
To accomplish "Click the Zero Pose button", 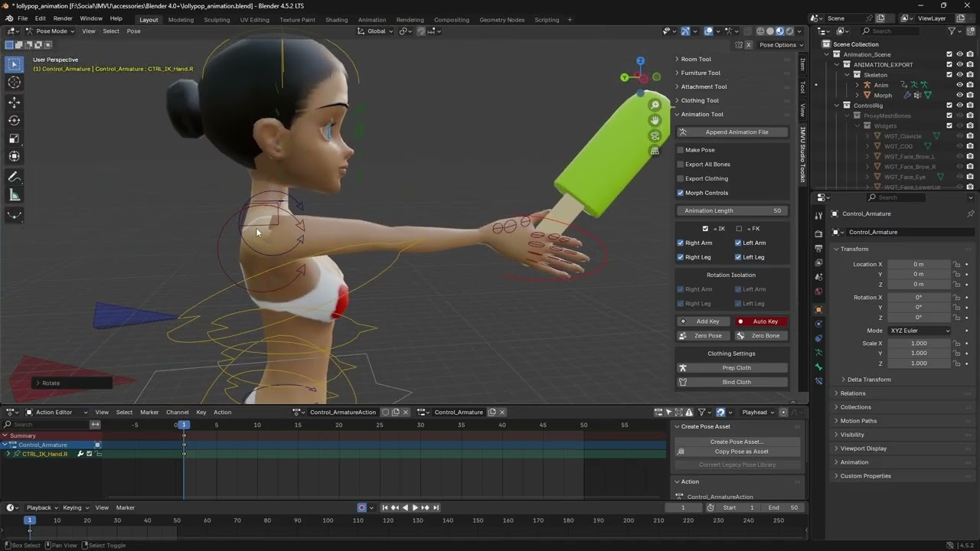I will click(x=704, y=336).
